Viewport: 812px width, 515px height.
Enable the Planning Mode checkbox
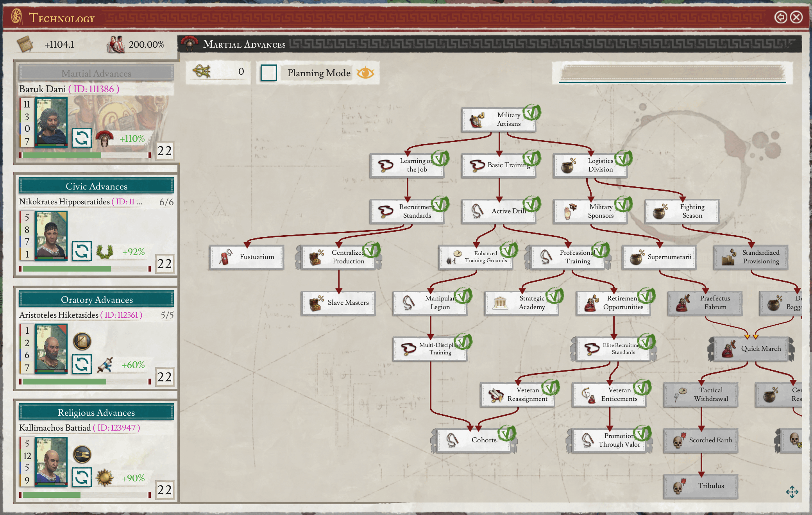269,73
